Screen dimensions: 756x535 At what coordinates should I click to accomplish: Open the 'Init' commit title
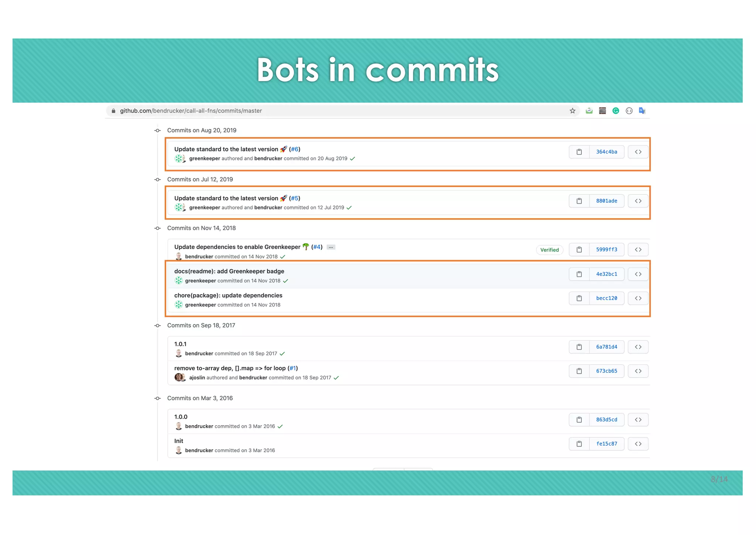click(179, 441)
